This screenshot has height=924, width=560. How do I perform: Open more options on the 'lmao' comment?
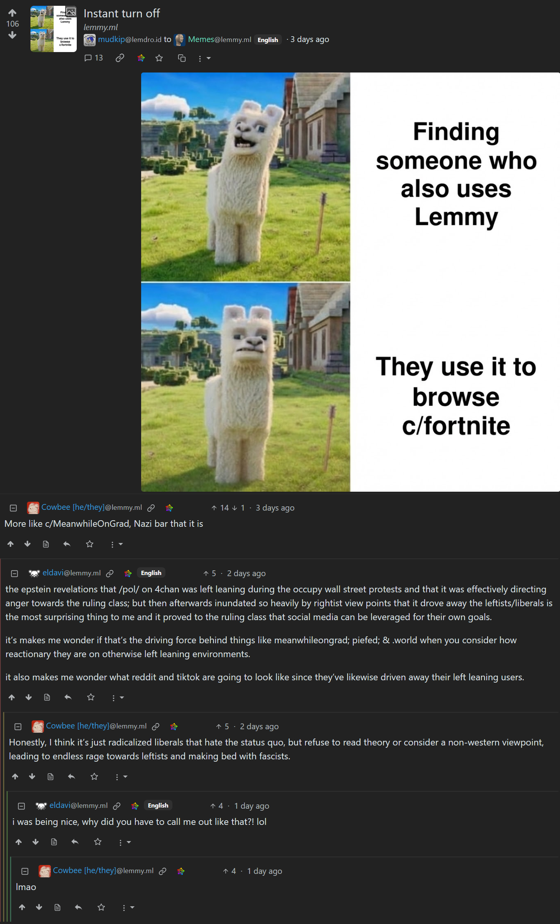(x=128, y=908)
